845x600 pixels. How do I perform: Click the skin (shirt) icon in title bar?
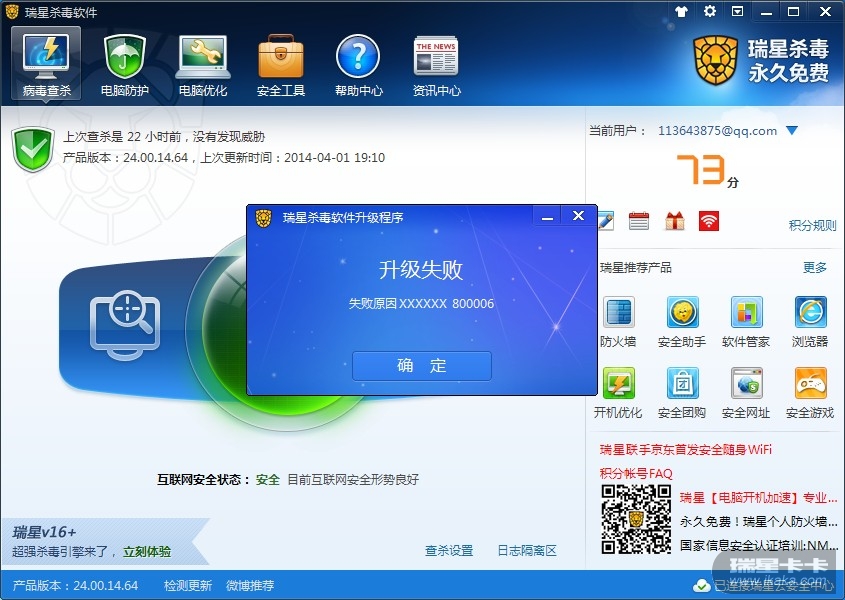(681, 11)
